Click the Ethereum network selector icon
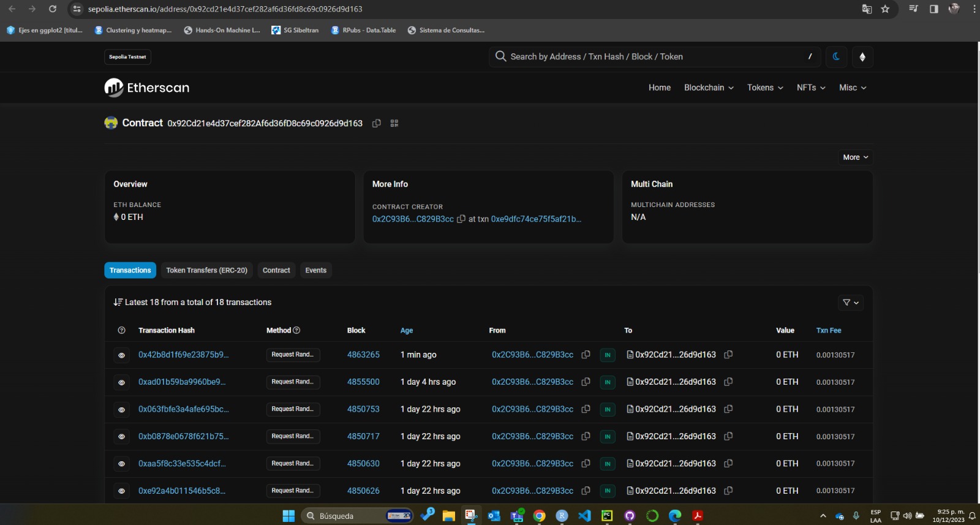The image size is (980, 525). [862, 57]
